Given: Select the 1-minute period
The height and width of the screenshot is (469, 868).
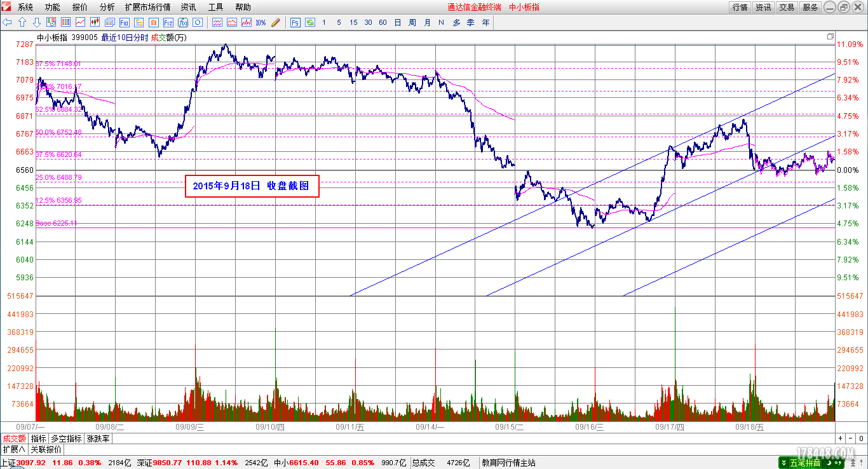Looking at the screenshot, I should (324, 22).
